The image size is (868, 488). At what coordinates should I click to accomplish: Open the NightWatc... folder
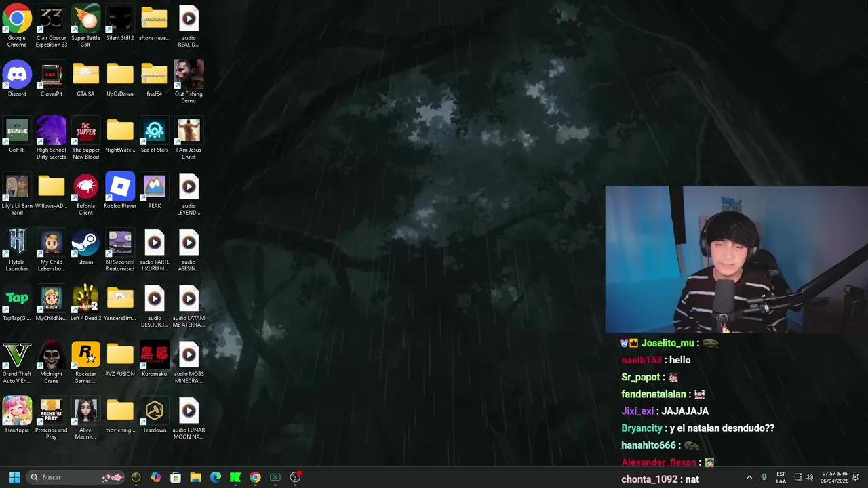(120, 136)
